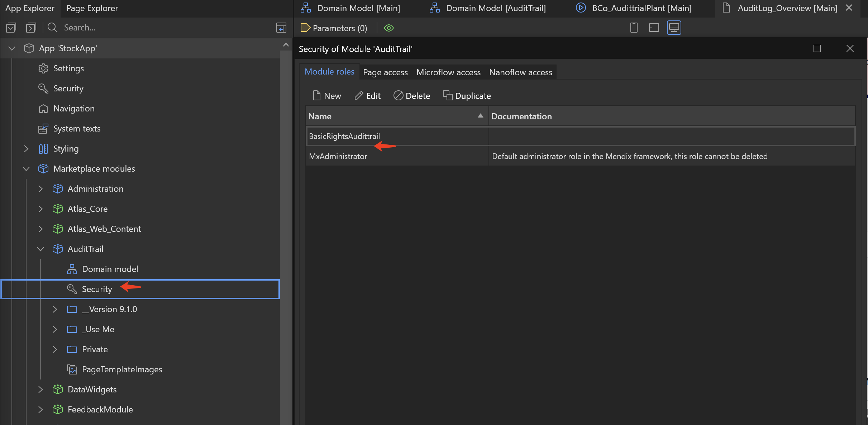The width and height of the screenshot is (868, 425).
Task: Switch to the Microflow access tab
Action: tap(448, 72)
